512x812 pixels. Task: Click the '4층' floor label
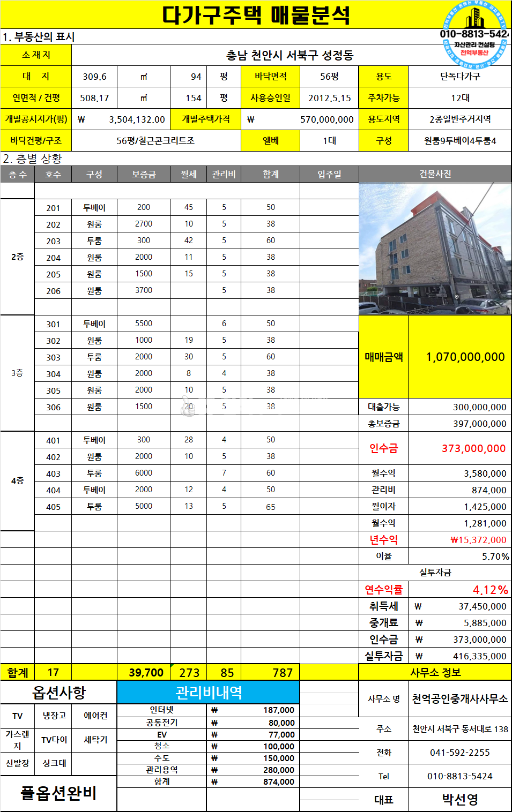coord(17,481)
